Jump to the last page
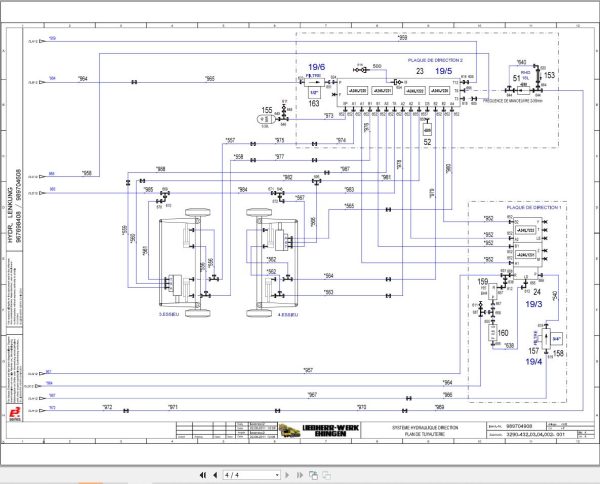 (300, 475)
